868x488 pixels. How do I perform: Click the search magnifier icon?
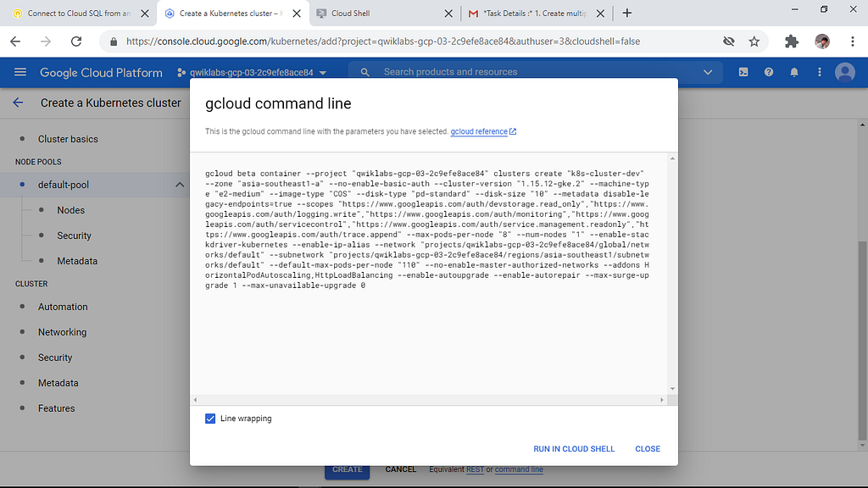(x=364, y=72)
